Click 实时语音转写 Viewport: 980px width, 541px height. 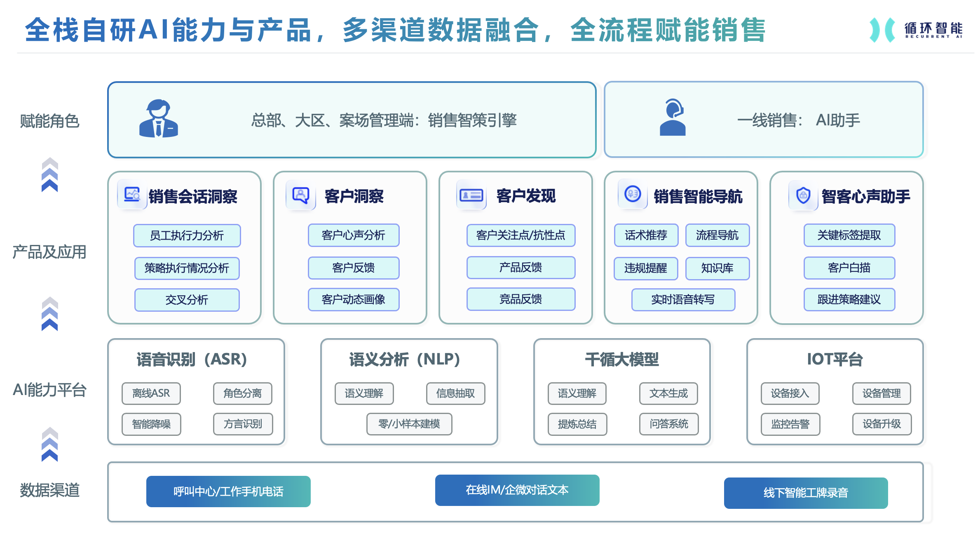(683, 300)
